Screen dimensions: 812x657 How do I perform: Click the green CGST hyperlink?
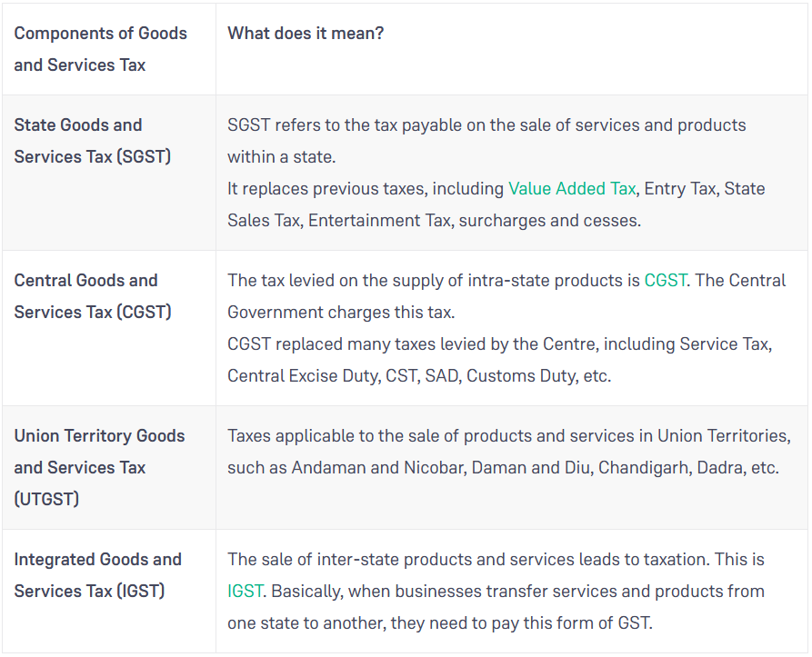click(x=665, y=281)
